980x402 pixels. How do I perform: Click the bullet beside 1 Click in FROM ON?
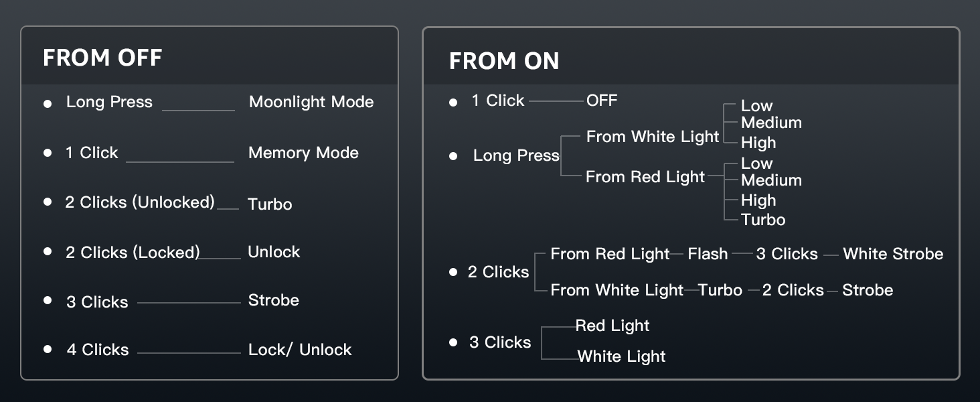click(x=453, y=103)
